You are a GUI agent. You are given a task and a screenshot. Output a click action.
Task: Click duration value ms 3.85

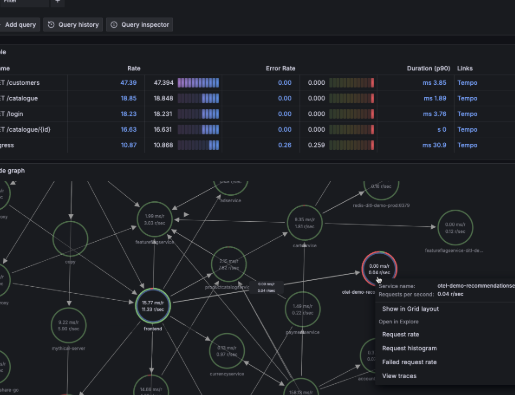point(434,83)
